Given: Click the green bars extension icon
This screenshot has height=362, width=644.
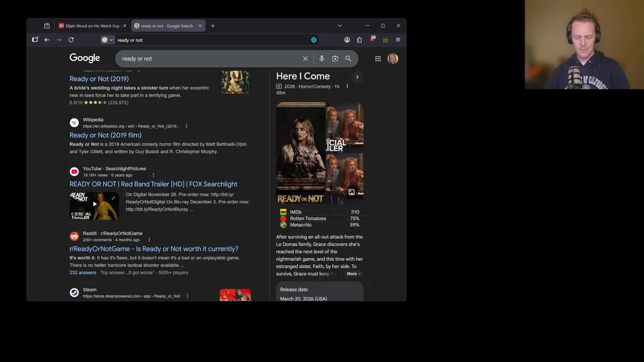Looking at the screenshot, I should tap(385, 40).
